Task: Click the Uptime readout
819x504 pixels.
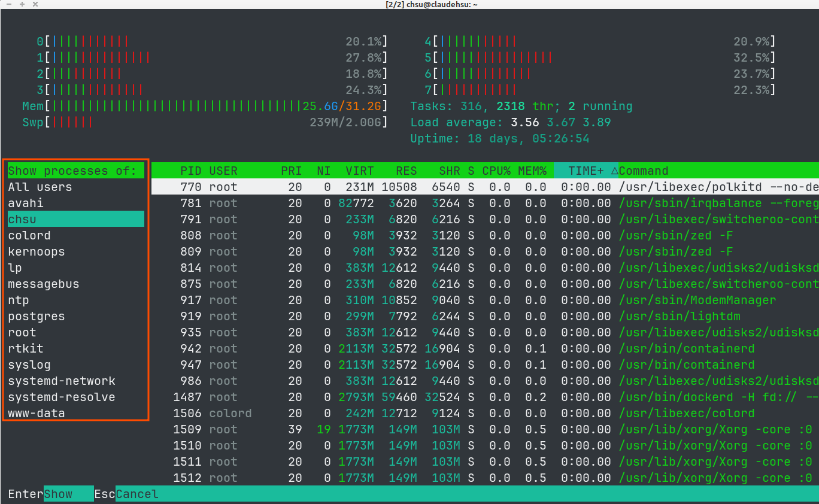Action: (500, 138)
